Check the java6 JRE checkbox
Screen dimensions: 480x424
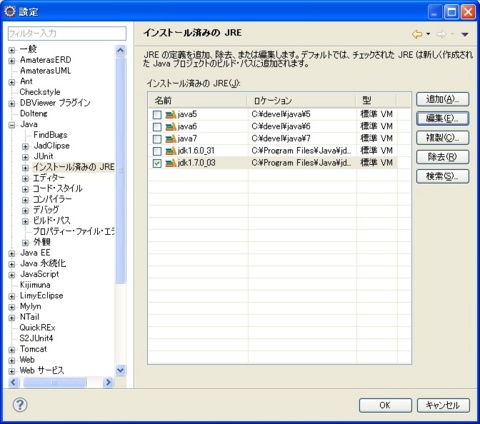(157, 127)
